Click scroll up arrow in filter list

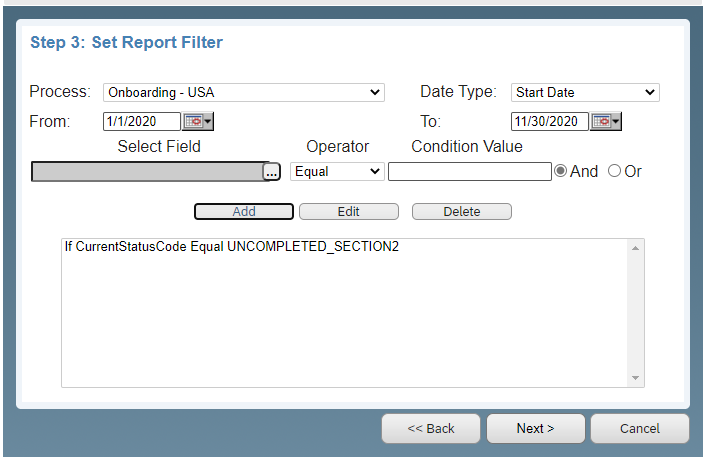point(635,249)
